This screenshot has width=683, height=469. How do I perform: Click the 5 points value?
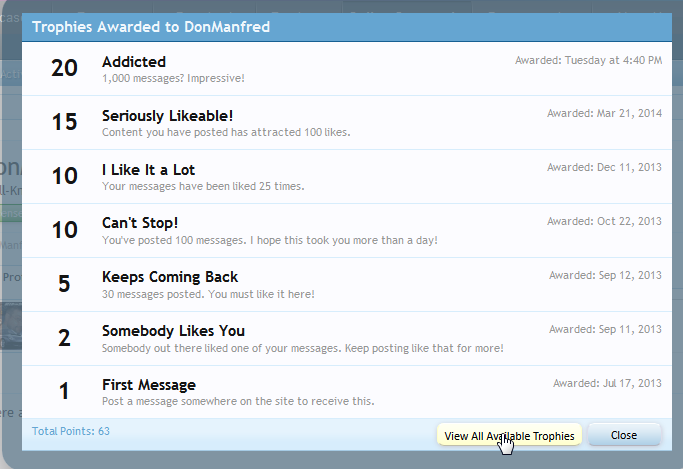64,284
